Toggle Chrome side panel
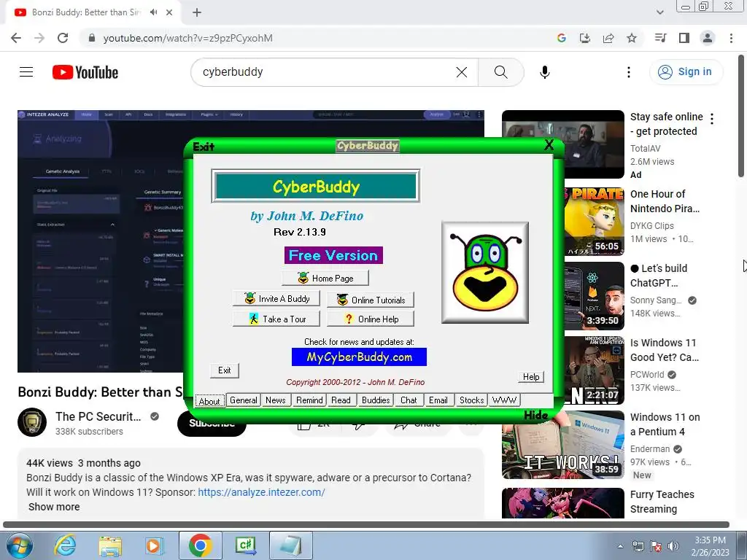The image size is (747, 560). tap(684, 38)
